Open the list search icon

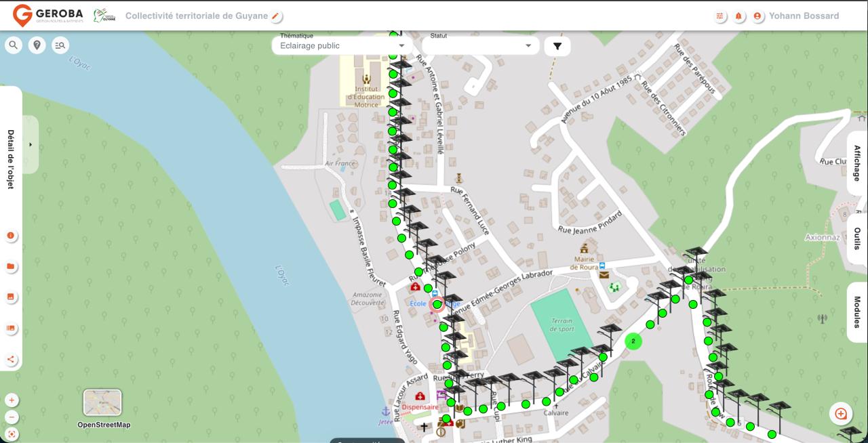60,45
